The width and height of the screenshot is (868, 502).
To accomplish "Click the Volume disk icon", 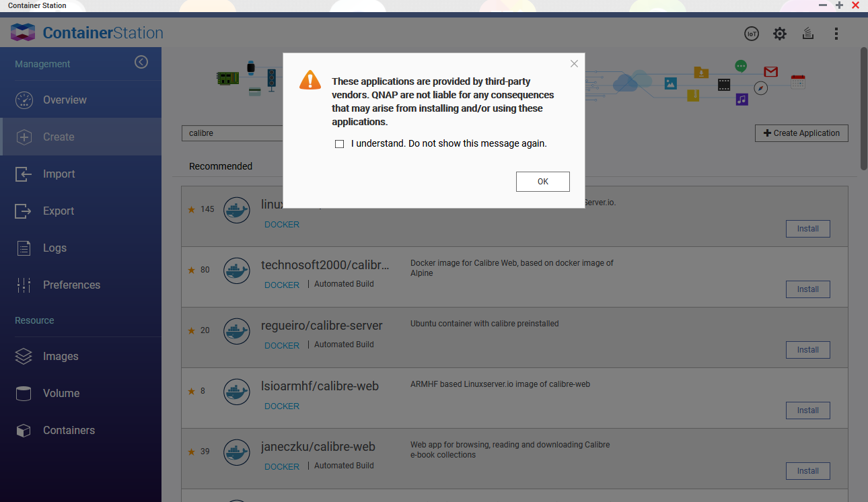I will point(24,393).
